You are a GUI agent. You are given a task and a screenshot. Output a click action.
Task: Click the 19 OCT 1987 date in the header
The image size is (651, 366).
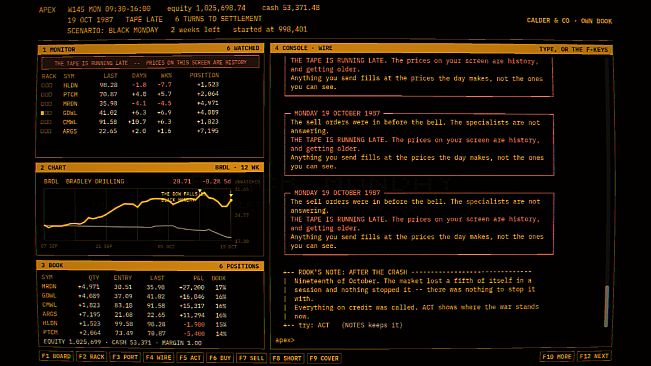pos(90,20)
